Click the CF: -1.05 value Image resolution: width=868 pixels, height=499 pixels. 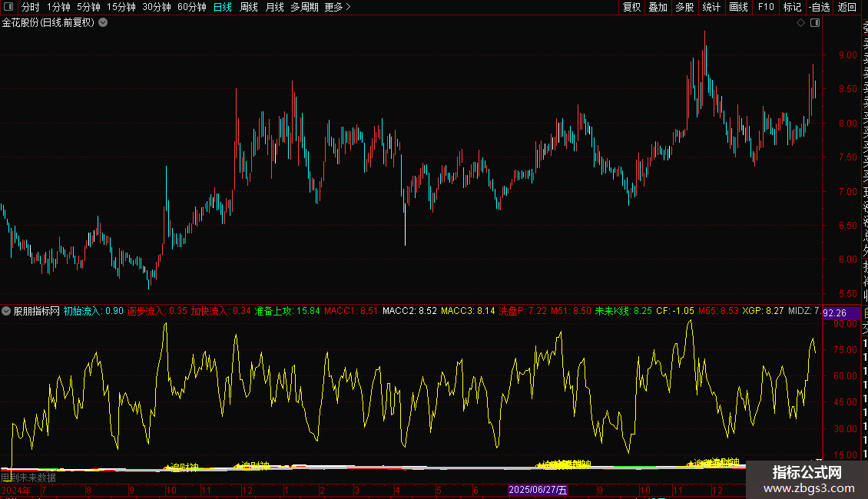tap(674, 311)
